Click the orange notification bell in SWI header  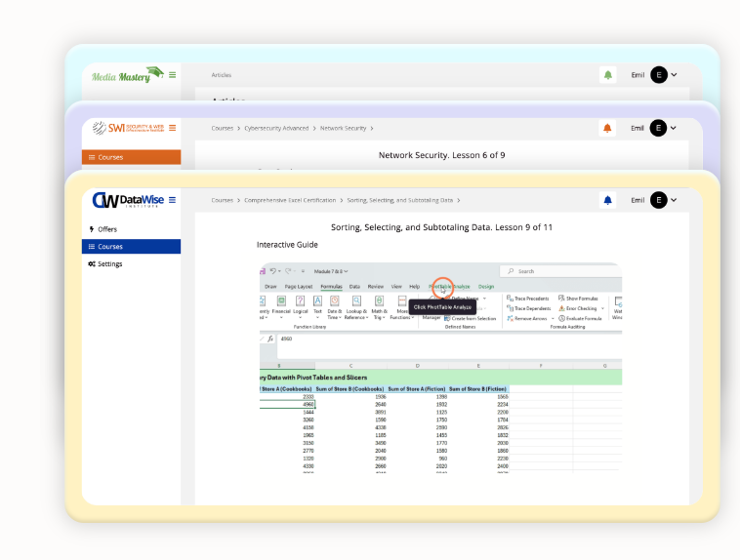point(608,128)
